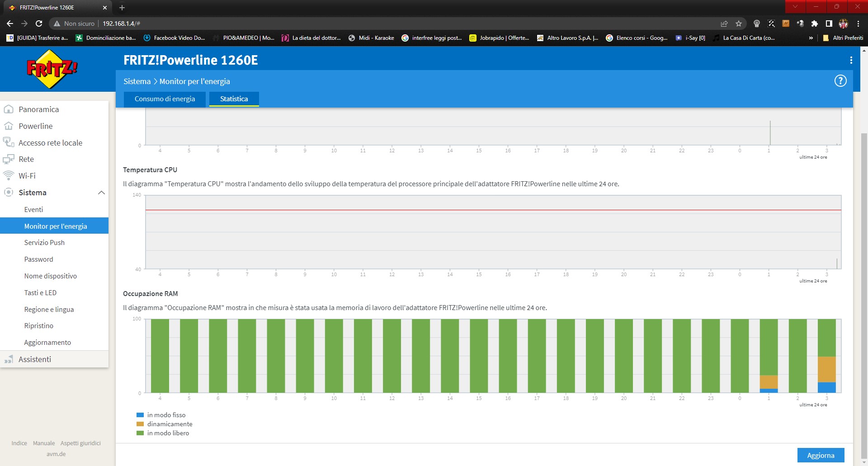Click the share page icon in address bar

click(x=724, y=24)
